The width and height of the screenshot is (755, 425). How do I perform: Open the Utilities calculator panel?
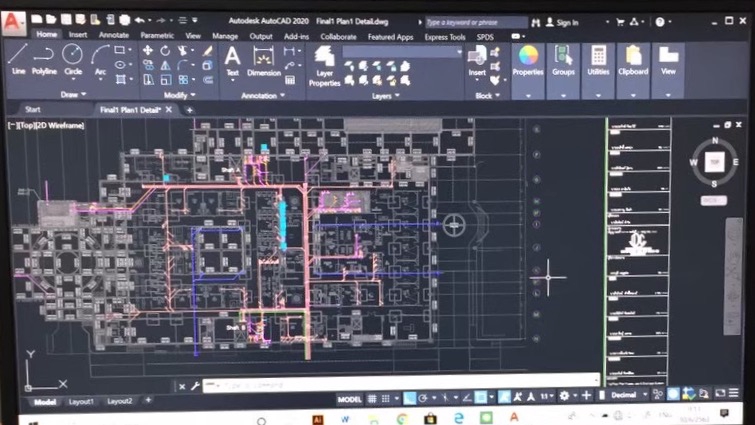point(598,60)
